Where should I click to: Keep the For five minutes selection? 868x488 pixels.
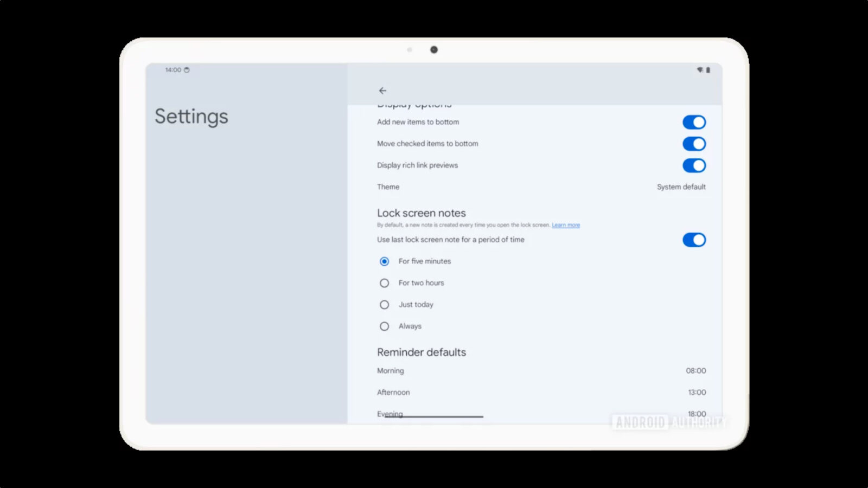tap(384, 261)
